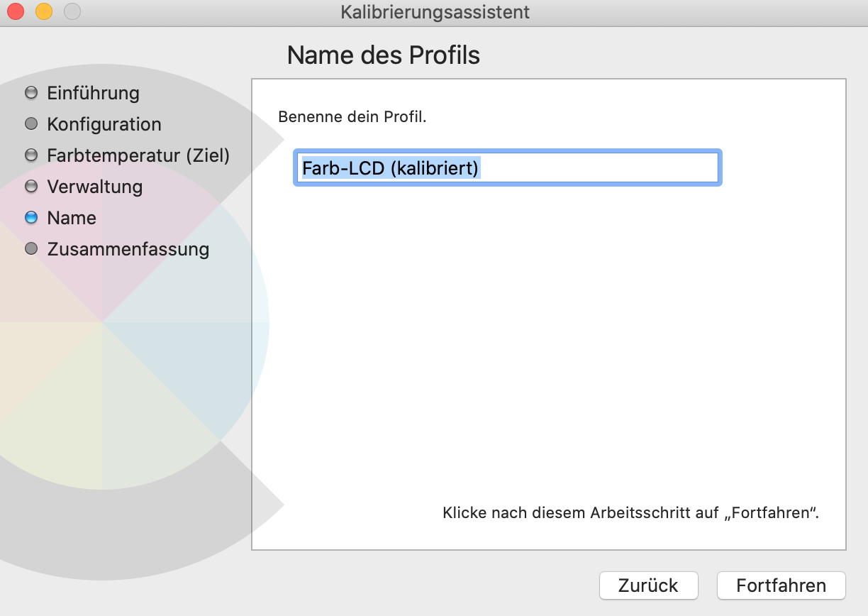Select the Konfiguration step bullet

30,124
